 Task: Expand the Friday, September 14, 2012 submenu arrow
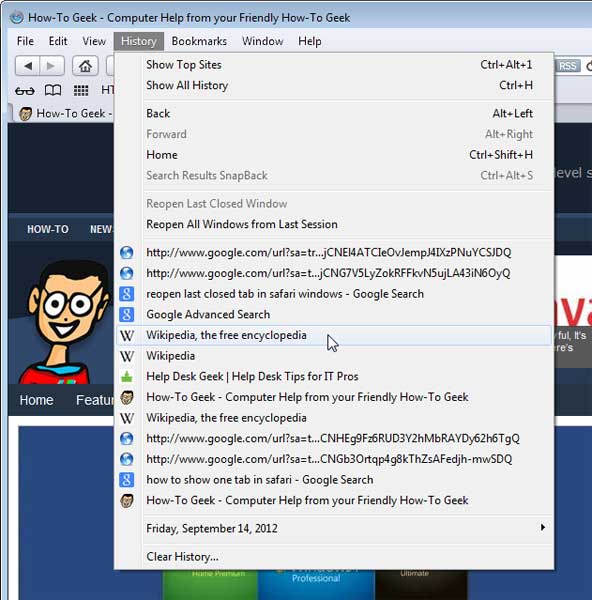pos(543,528)
